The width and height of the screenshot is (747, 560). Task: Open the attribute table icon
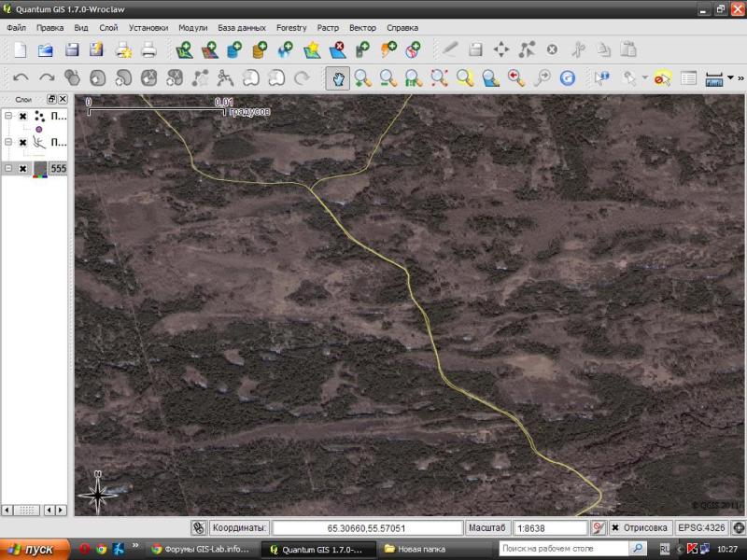pyautogui.click(x=688, y=78)
